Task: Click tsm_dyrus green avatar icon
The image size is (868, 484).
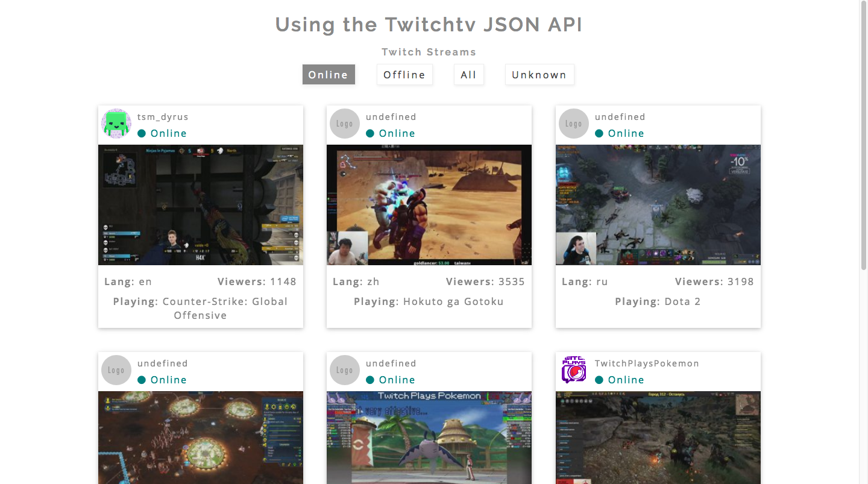Action: (116, 124)
